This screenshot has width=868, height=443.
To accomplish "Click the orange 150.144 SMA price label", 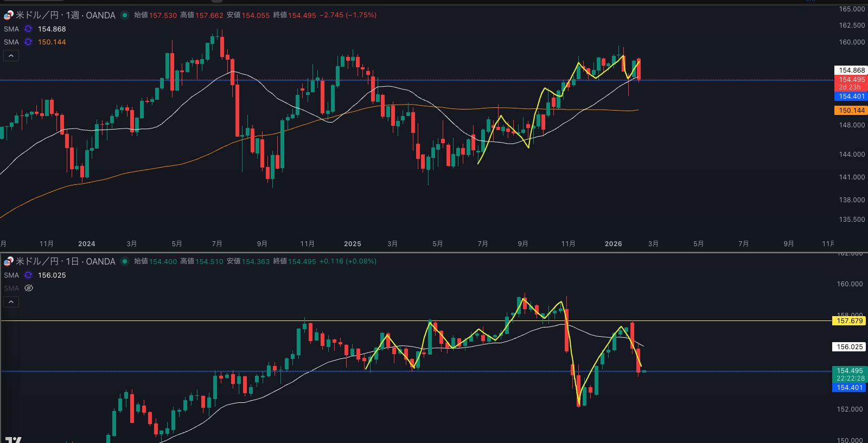I will pyautogui.click(x=851, y=111).
